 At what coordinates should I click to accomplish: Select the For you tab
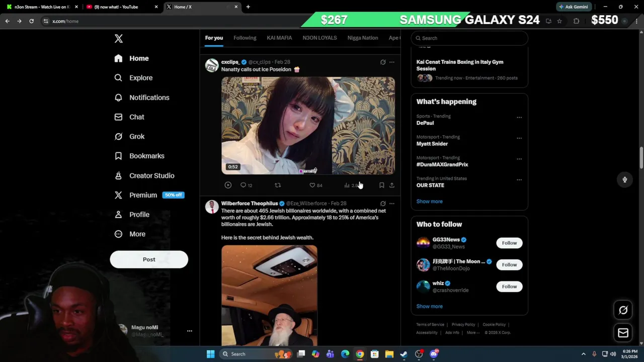pyautogui.click(x=214, y=38)
